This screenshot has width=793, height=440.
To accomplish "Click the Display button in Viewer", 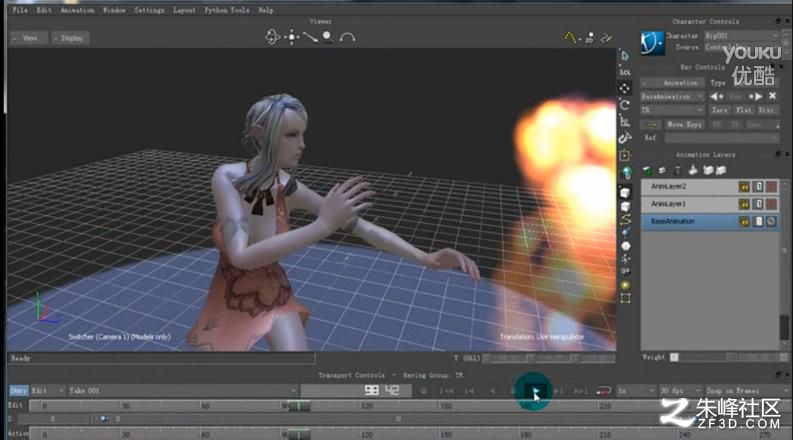I will coord(71,38).
